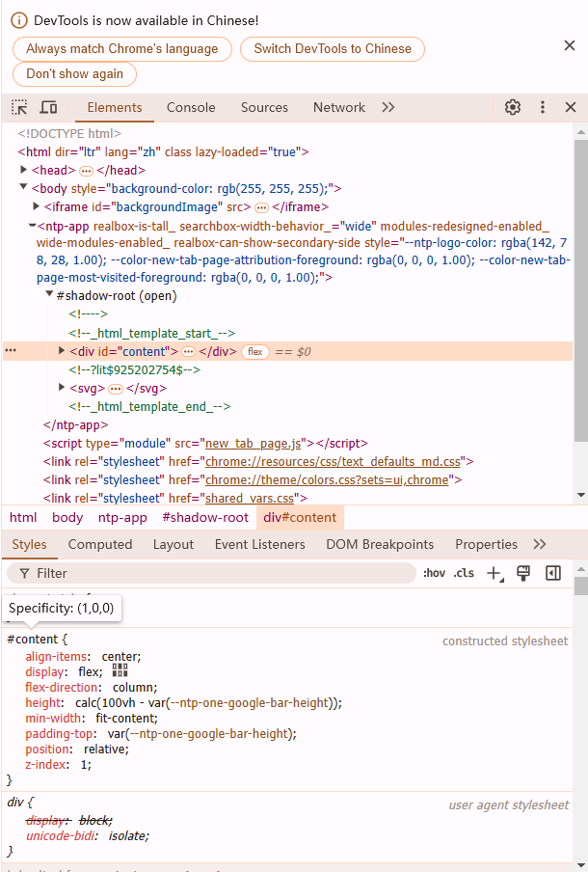The height and width of the screenshot is (872, 588).
Task: Activate the inspect element picker icon
Action: [x=19, y=107]
